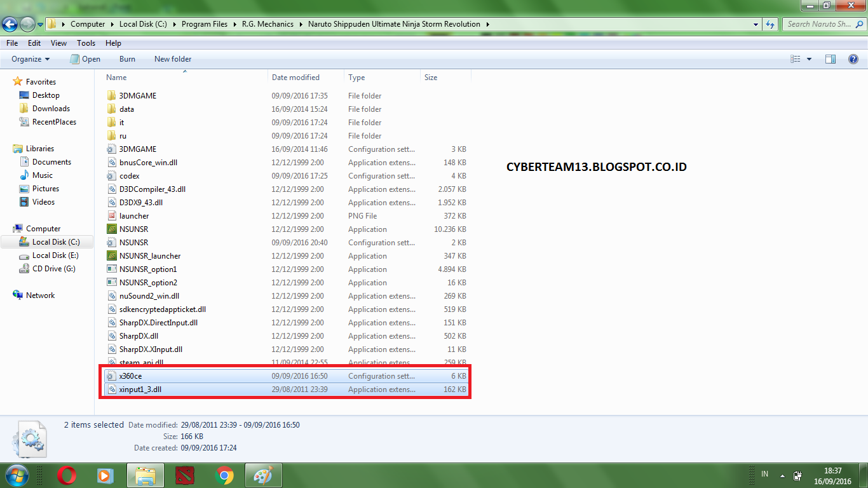This screenshot has height=488, width=868.
Task: Open the view options dropdown arrow
Action: [809, 59]
